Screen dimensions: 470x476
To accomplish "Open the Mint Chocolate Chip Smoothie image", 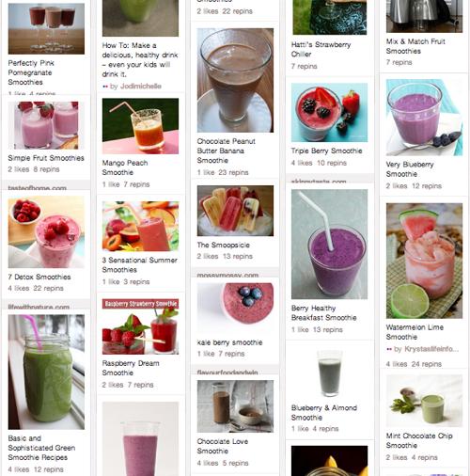I will (424, 401).
